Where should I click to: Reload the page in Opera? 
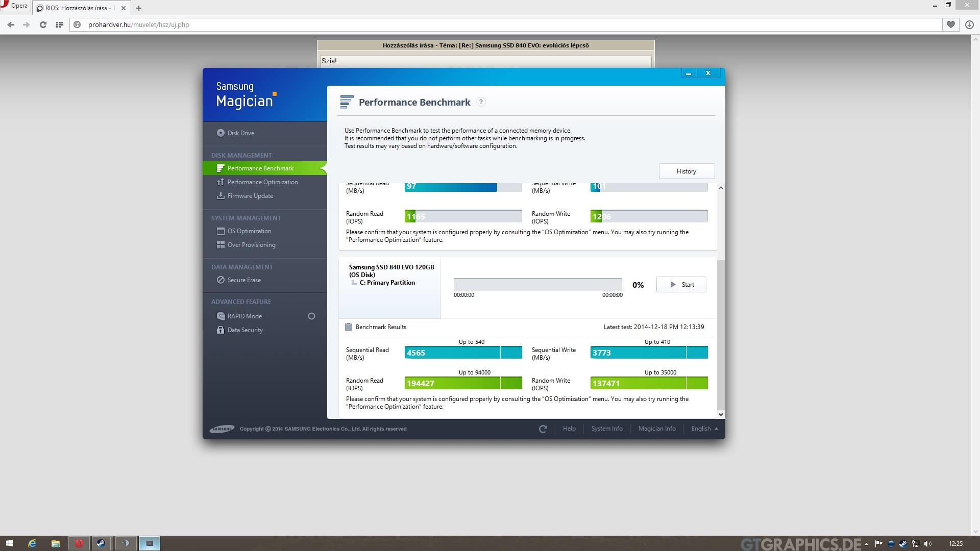[x=43, y=24]
